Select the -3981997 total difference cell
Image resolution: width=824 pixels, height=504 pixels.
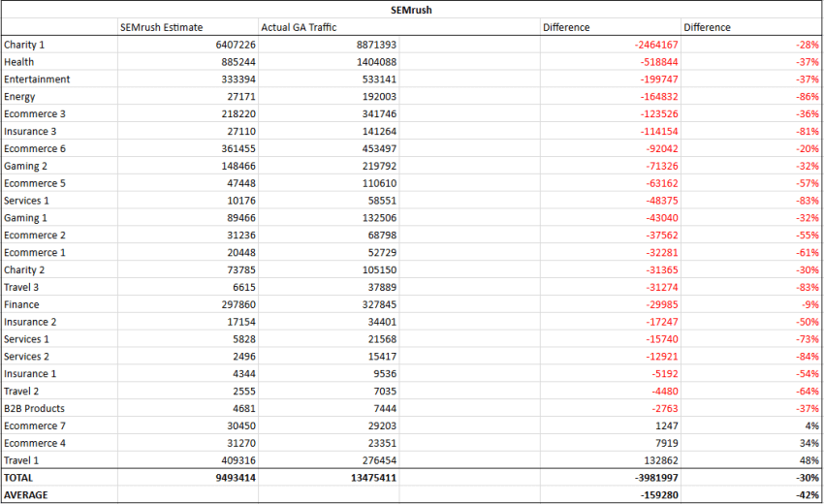pos(610,478)
